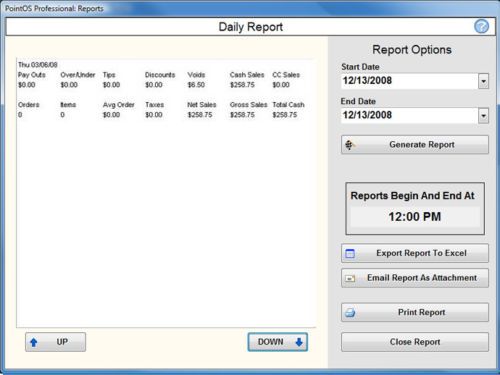Click the Close Report button
This screenshot has height=375, width=500.
415,342
